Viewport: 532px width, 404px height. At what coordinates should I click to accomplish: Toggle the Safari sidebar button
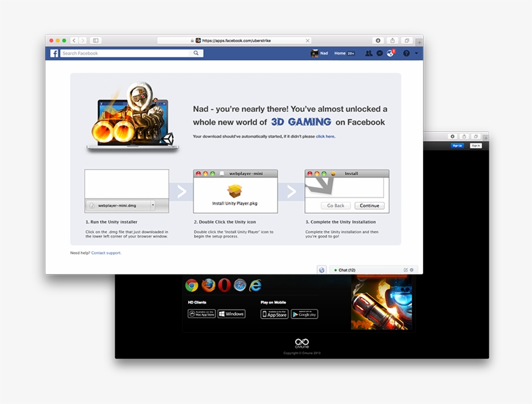pyautogui.click(x=95, y=40)
